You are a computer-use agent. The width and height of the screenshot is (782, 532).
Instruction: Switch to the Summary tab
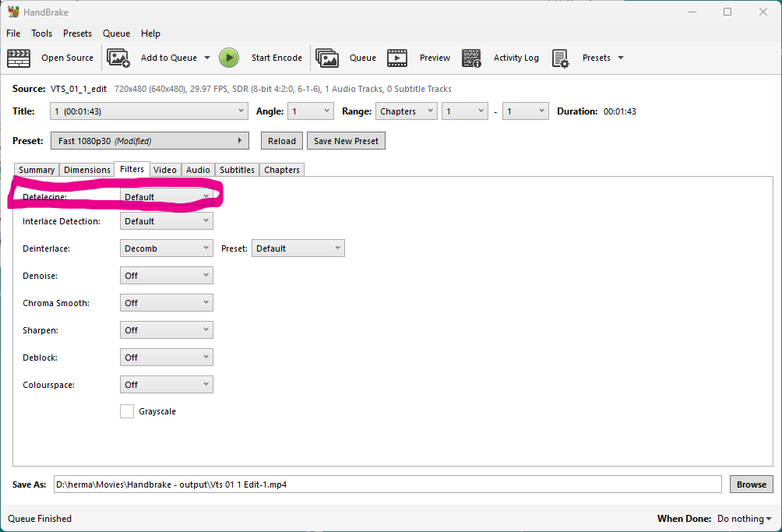[37, 170]
